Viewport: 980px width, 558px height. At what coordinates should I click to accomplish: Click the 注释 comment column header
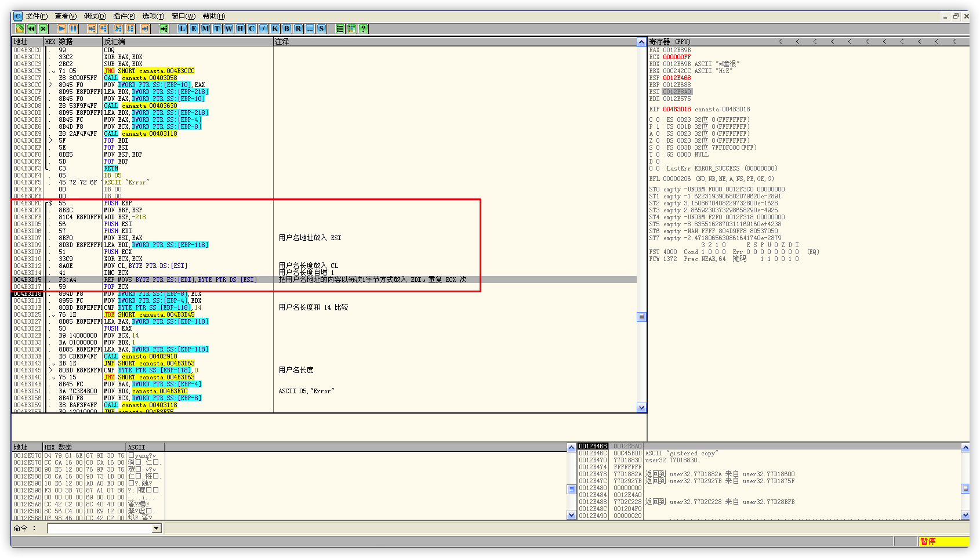[x=282, y=42]
